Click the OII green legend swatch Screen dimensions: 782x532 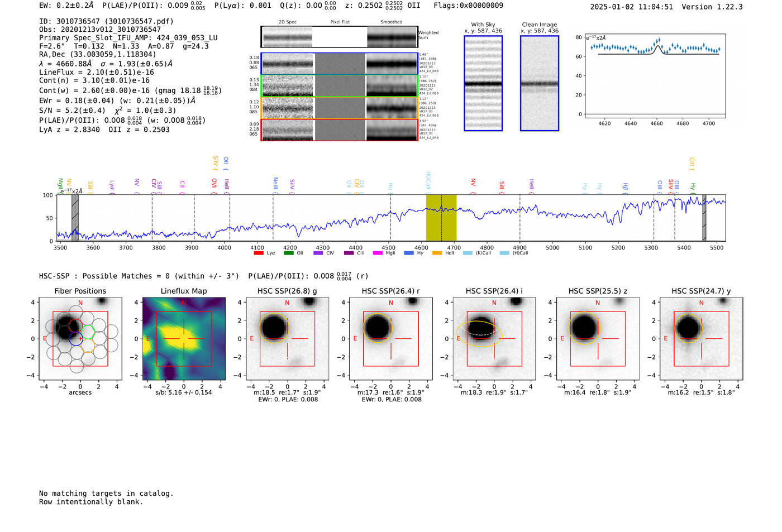tap(288, 253)
